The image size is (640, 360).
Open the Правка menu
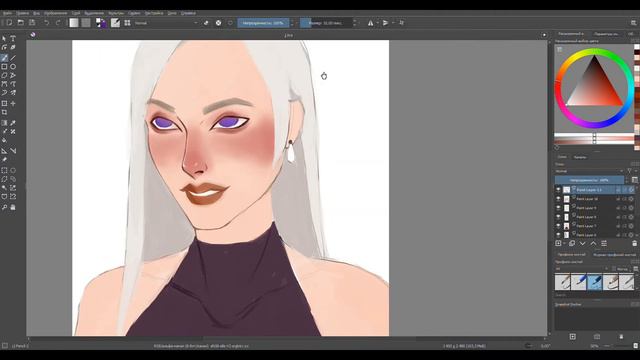pyautogui.click(x=22, y=13)
